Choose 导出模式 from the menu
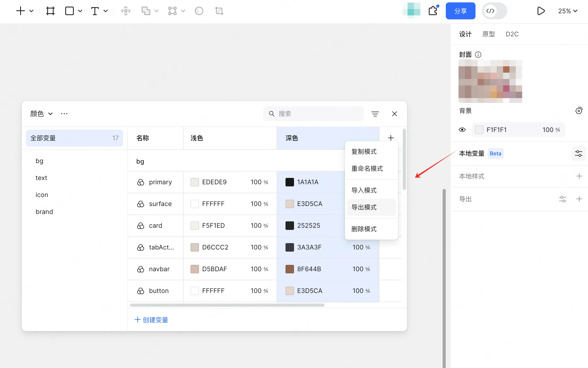588x368 pixels. (371, 207)
